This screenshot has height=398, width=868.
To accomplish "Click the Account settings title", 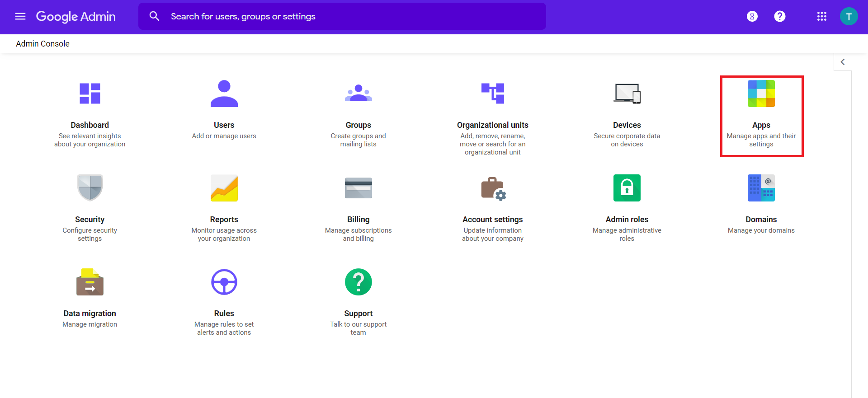I will tap(493, 220).
